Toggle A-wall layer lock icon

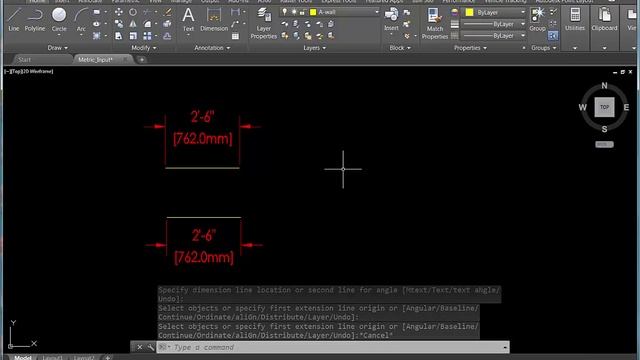(x=302, y=12)
